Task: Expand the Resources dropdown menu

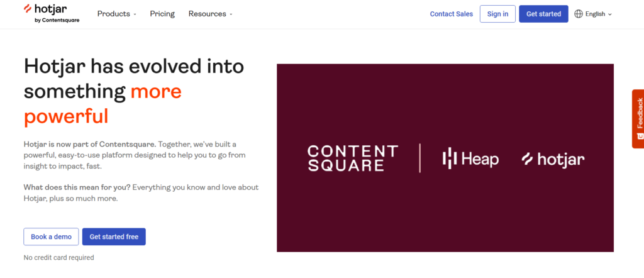Action: pyautogui.click(x=210, y=14)
